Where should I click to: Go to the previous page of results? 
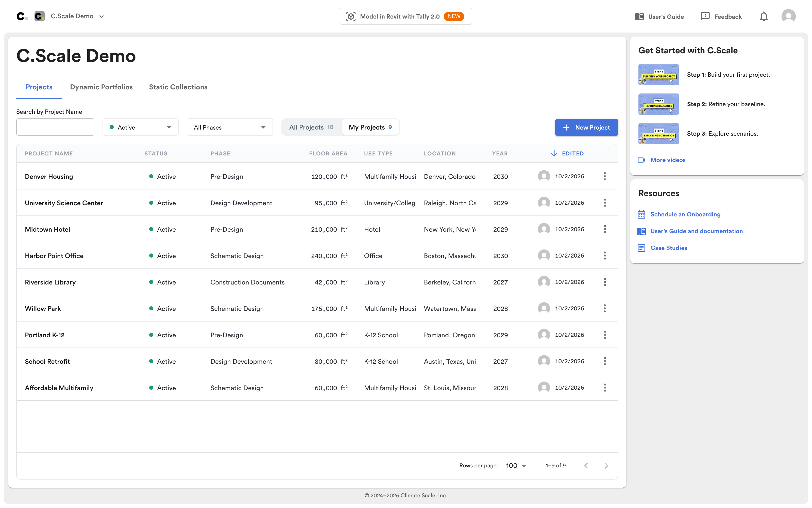click(x=586, y=466)
